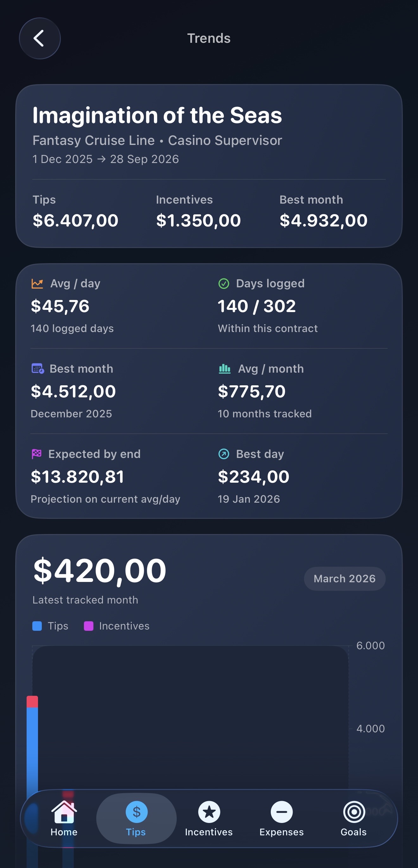Open the Expenses minus icon
Image resolution: width=418 pixels, height=868 pixels.
282,812
